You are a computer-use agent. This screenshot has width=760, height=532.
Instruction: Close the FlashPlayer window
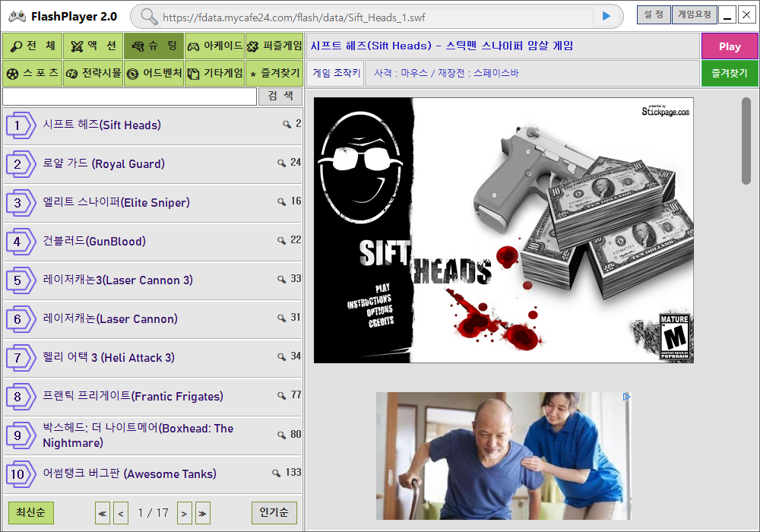tap(746, 15)
